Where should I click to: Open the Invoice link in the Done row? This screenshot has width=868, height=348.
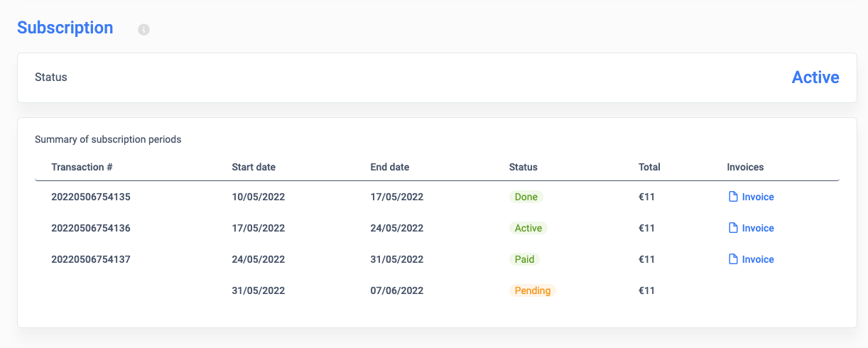[758, 197]
